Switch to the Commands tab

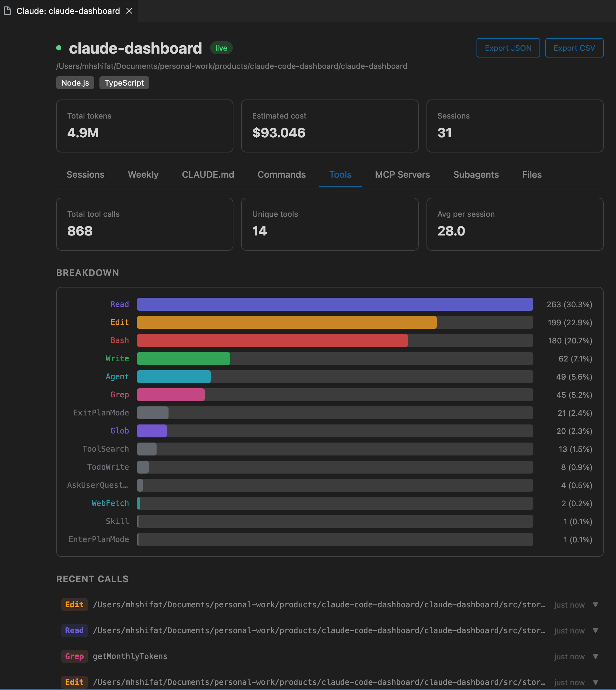282,175
